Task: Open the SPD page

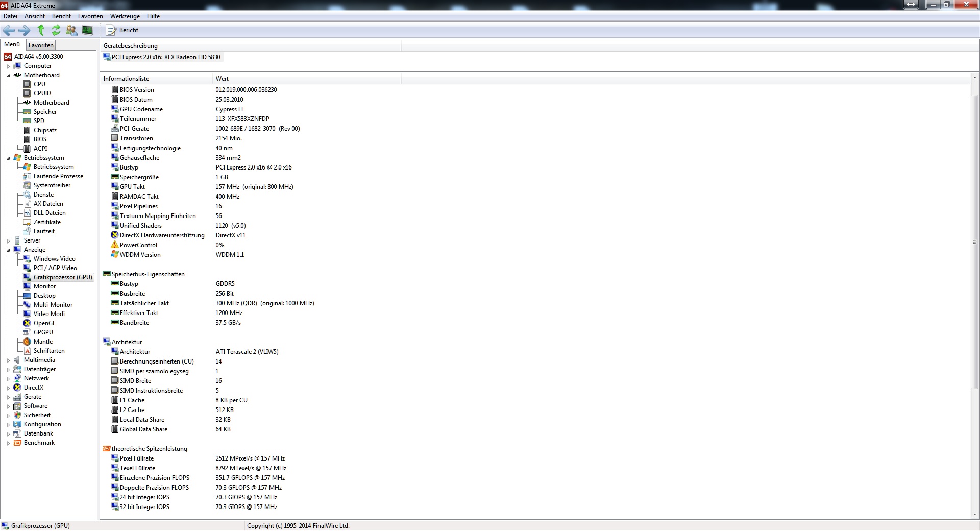Action: 39,121
